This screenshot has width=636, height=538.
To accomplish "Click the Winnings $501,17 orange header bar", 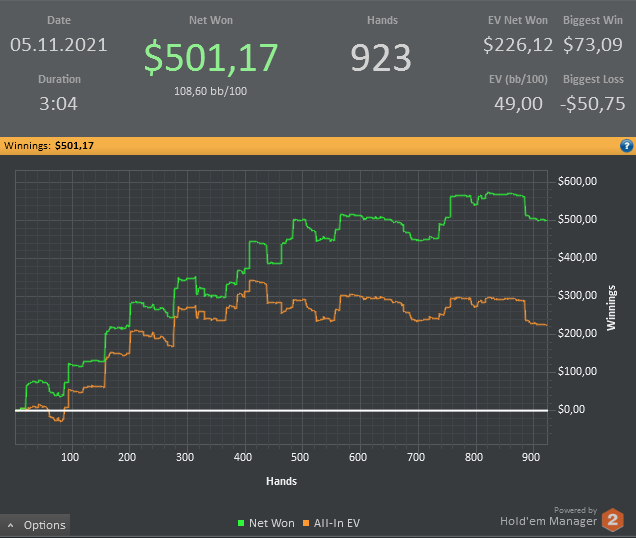I will [x=318, y=146].
